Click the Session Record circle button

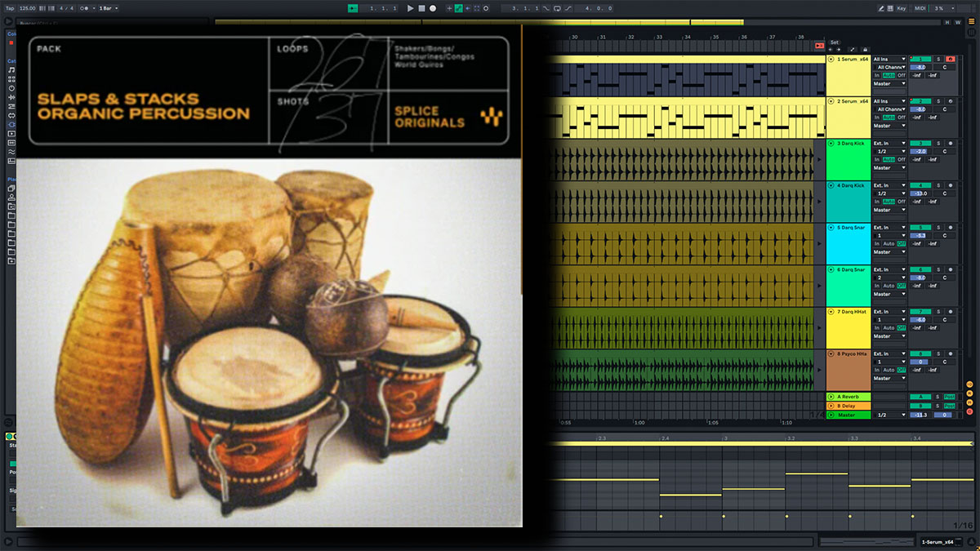click(486, 8)
